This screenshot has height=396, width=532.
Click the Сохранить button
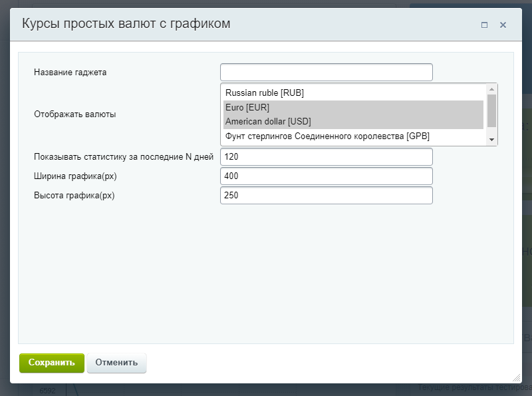[x=52, y=363]
